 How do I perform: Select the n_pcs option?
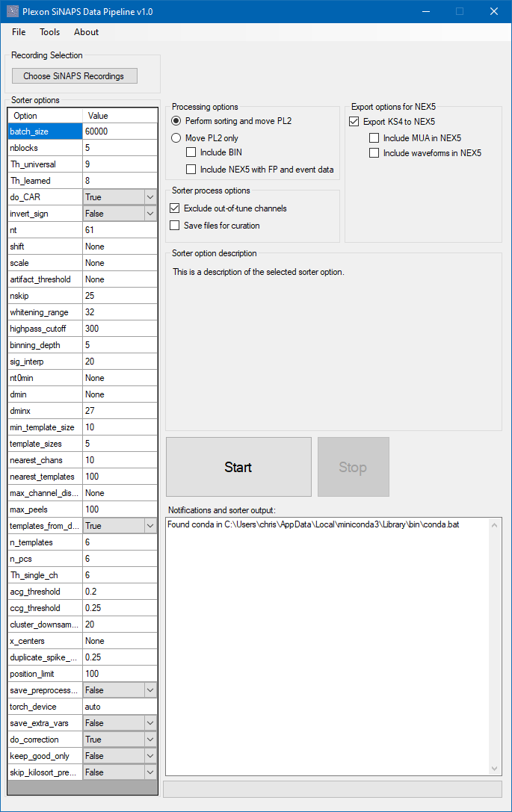[x=45, y=559]
